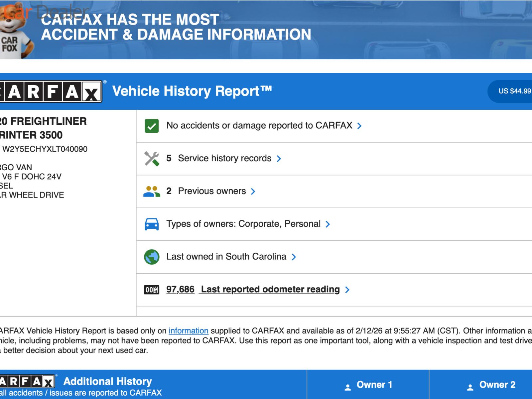Click the previous owners people icon
532x399 pixels.
pos(152,191)
